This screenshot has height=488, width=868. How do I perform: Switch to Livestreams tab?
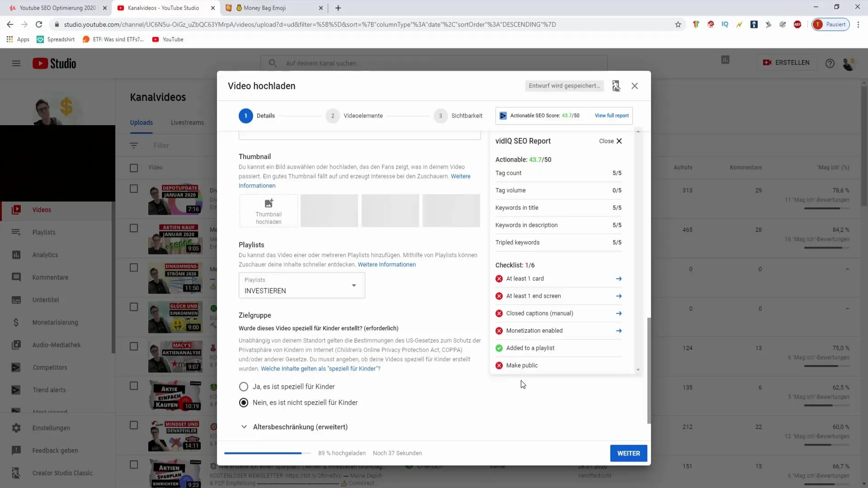pos(187,123)
